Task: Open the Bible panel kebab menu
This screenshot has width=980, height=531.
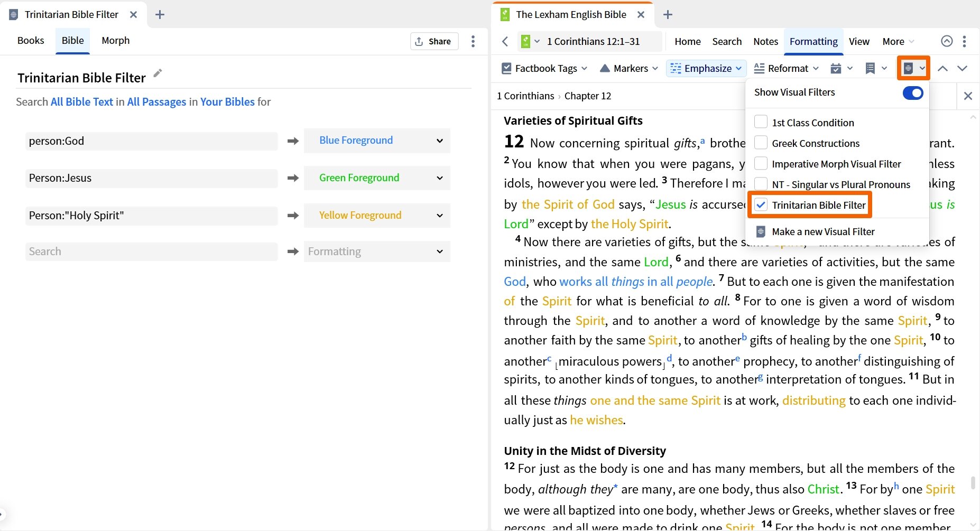Action: 965,41
